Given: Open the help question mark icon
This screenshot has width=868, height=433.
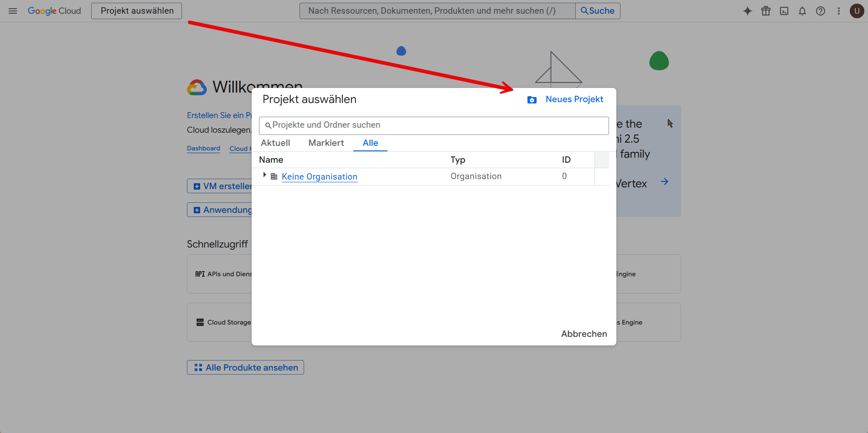Looking at the screenshot, I should 821,11.
